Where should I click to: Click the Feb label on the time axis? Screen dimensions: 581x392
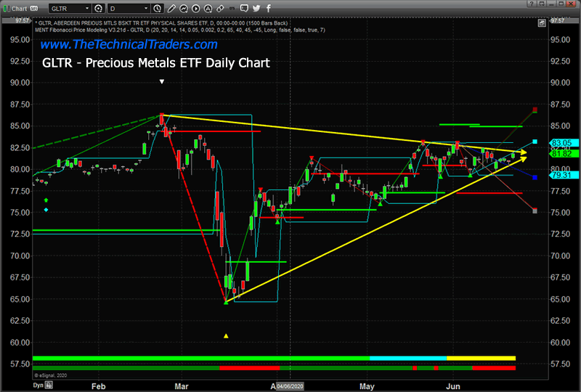(x=99, y=386)
